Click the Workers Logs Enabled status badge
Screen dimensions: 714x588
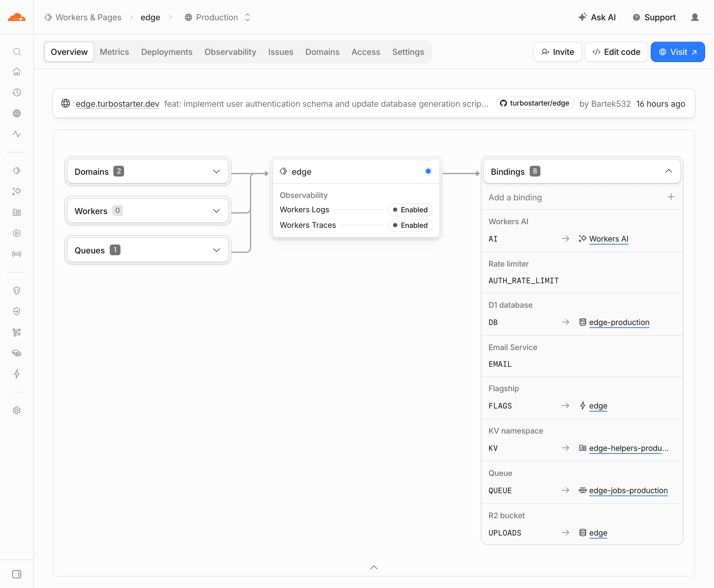(410, 210)
